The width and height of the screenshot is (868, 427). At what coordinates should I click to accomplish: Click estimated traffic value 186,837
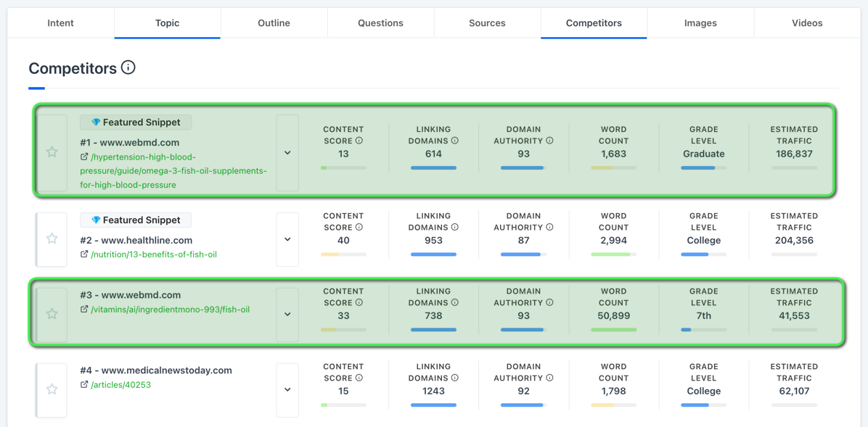tap(794, 154)
